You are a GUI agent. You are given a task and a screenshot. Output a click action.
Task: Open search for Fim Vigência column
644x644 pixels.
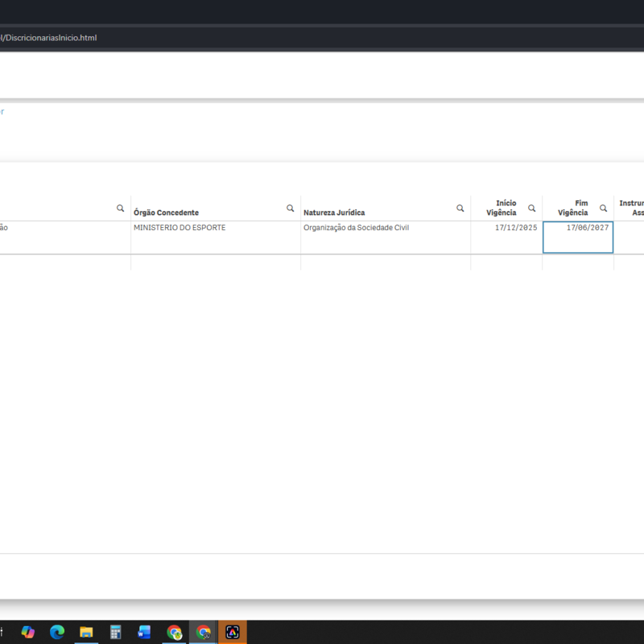click(x=603, y=208)
